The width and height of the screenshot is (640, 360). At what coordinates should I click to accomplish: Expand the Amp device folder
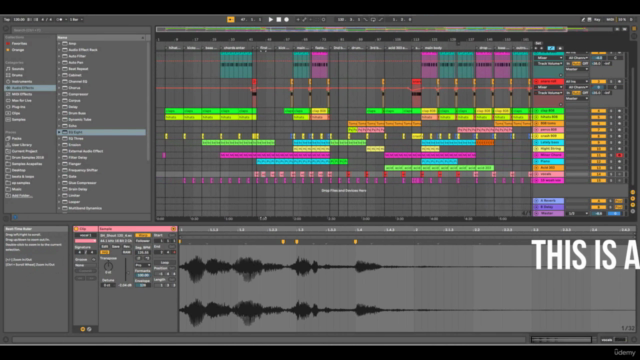click(x=59, y=44)
